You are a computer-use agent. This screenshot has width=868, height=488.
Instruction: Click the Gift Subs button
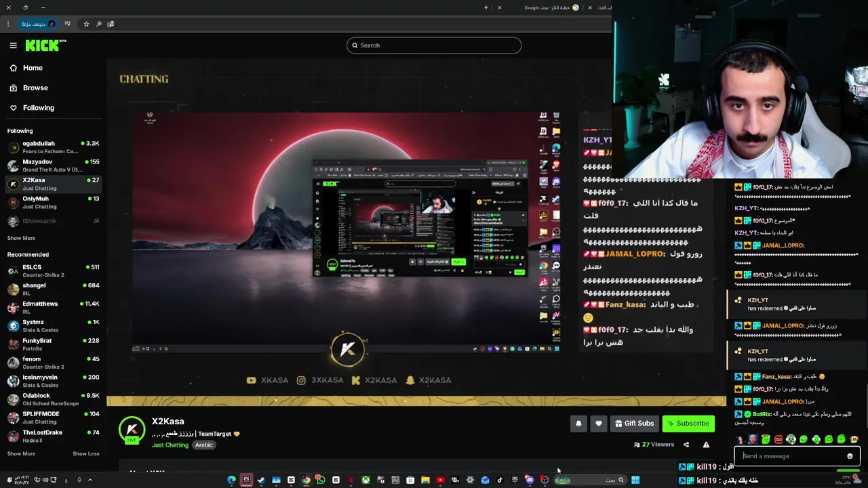(x=635, y=424)
